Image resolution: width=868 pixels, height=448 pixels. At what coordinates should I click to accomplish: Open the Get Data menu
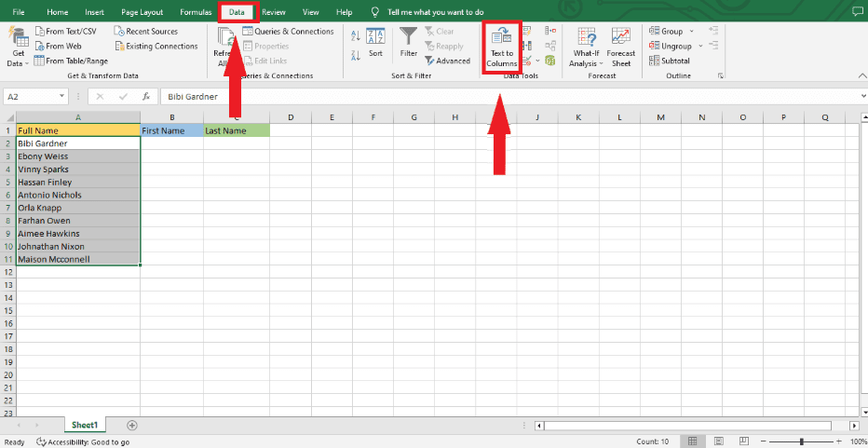tap(18, 48)
